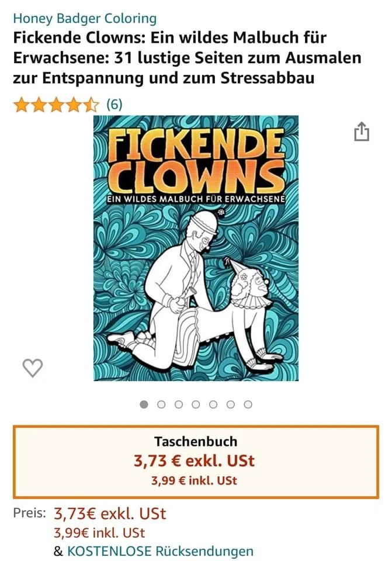Open the Honey Badger Coloring brand link

click(x=85, y=19)
